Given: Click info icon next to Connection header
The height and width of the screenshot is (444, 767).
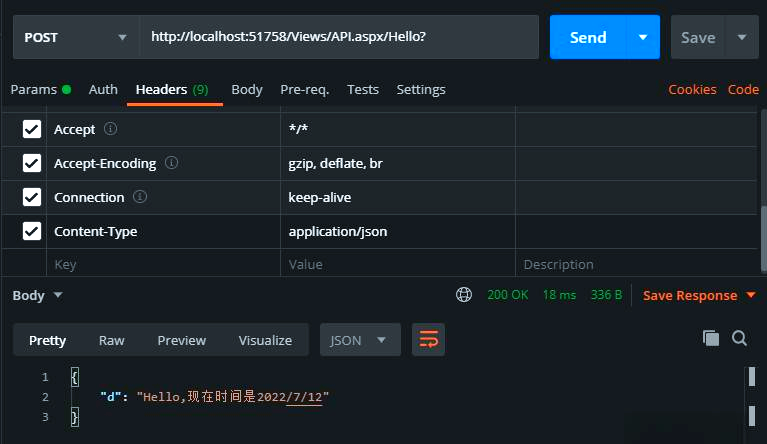Looking at the screenshot, I should tap(140, 197).
